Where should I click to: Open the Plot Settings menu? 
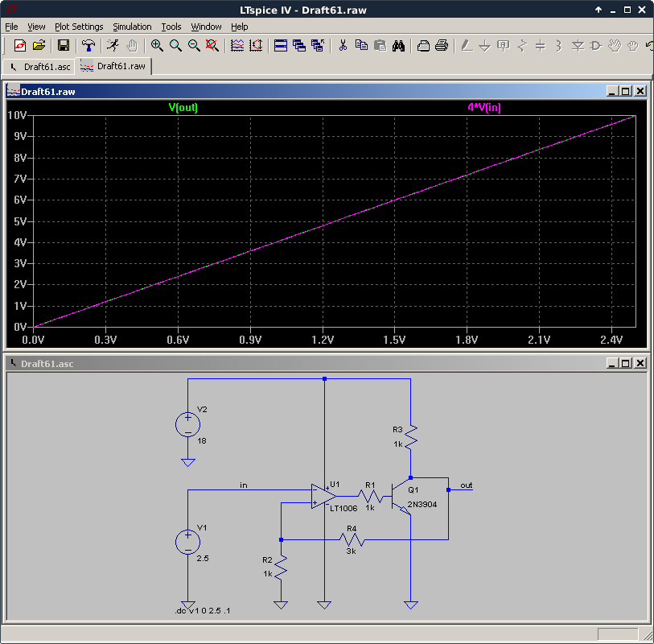79,27
